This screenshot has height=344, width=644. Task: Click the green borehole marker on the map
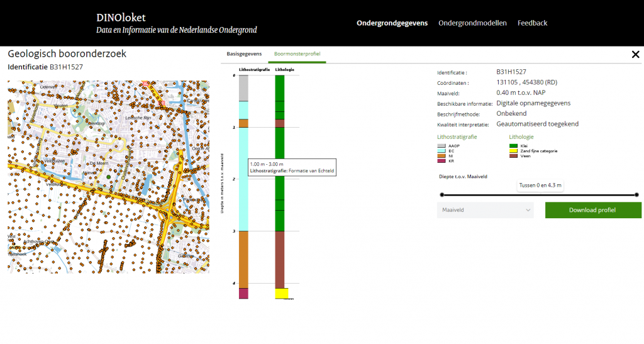(x=108, y=178)
